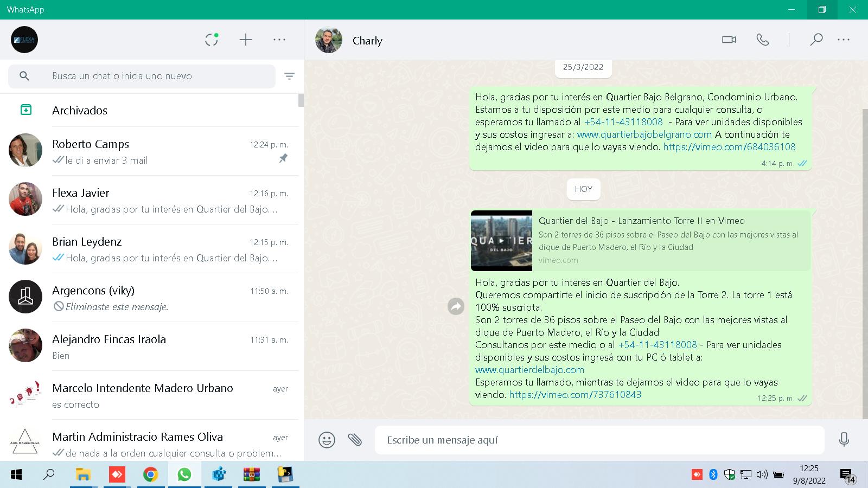
Task: Open Windows taskbar search
Action: [x=49, y=475]
